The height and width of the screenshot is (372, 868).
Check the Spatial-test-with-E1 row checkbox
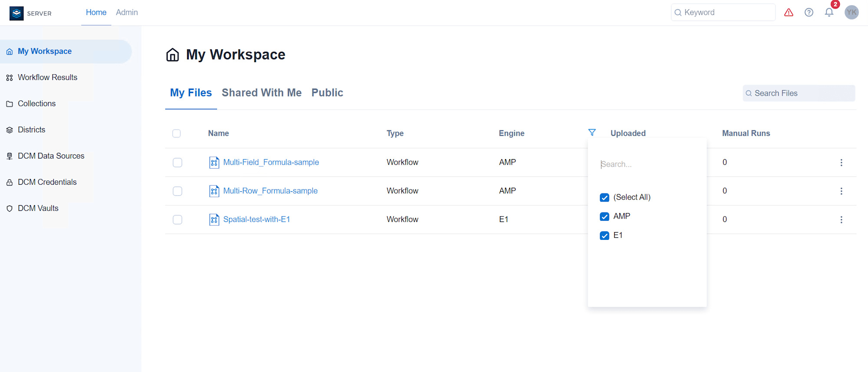click(178, 220)
